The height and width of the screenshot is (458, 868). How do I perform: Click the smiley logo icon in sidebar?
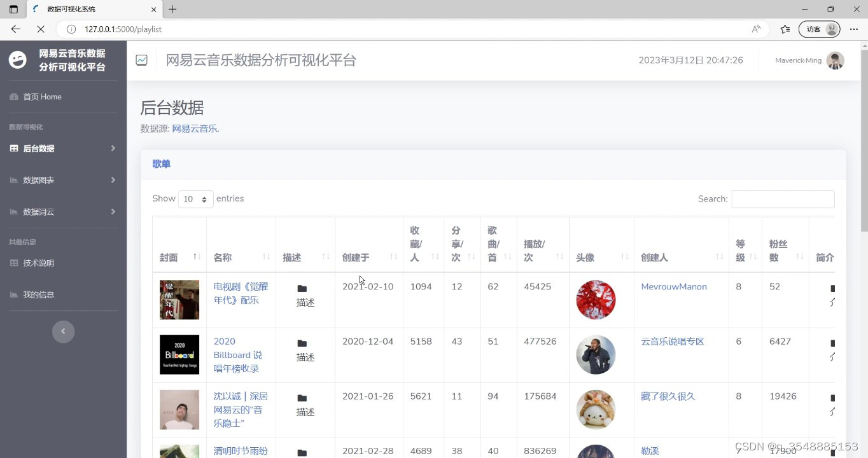coord(18,60)
